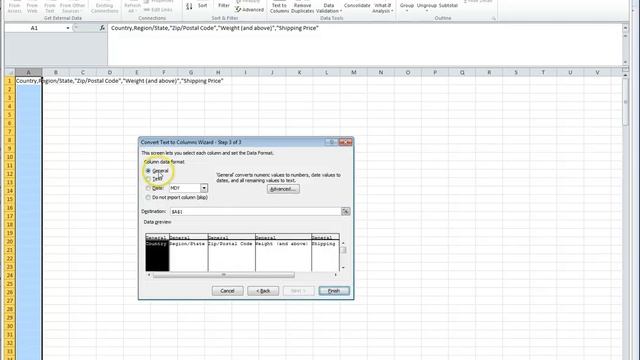The height and width of the screenshot is (360, 640).
Task: Click the From Access ribbon button
Action: click(15, 7)
